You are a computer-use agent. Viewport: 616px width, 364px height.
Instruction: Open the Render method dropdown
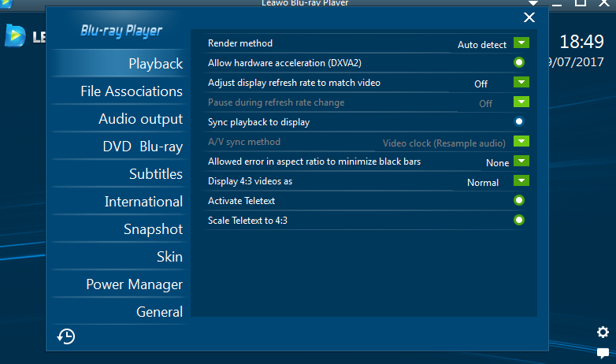coord(521,43)
